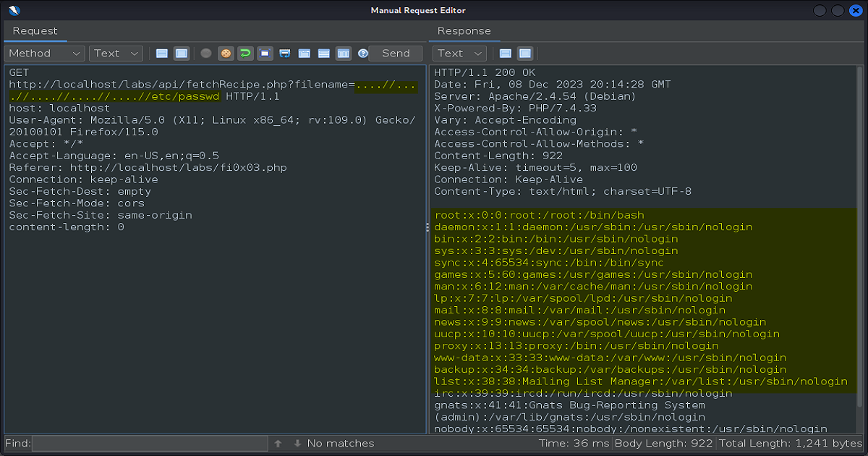Viewport: 868px width, 456px height.
Task: Jump to the next find match arrow
Action: point(297,444)
